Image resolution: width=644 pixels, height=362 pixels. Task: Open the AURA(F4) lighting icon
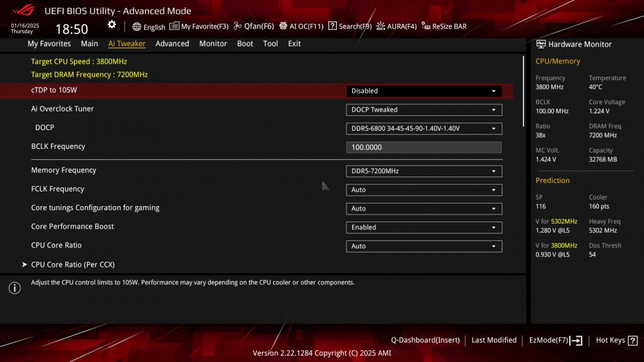coord(381,26)
